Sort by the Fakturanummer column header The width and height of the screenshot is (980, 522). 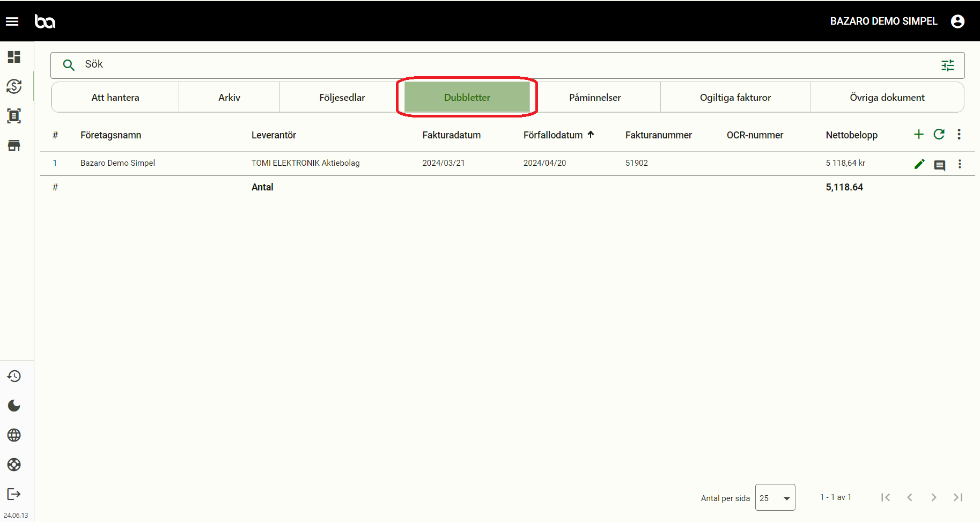tap(659, 135)
